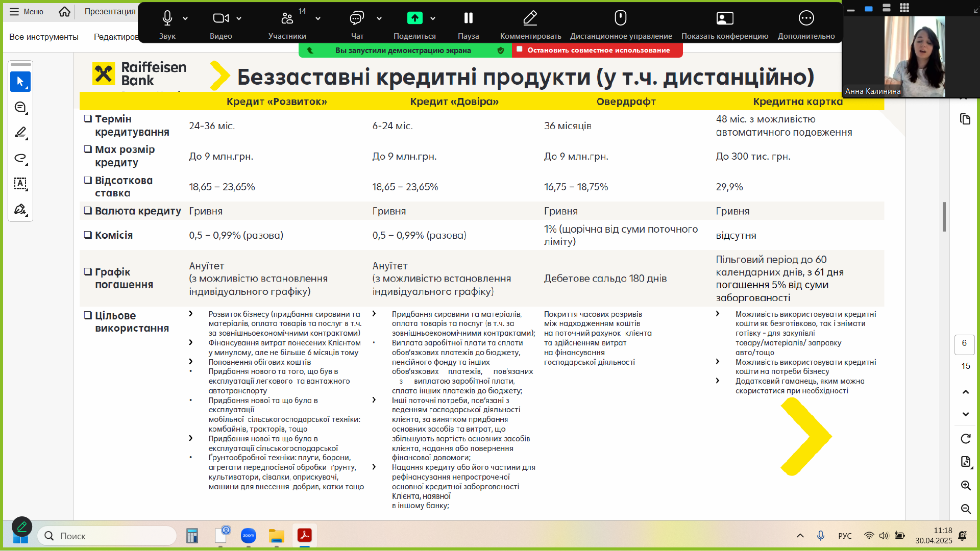Viewport: 980px width, 551px height.
Task: Open the Чат panel
Action: 357,18
